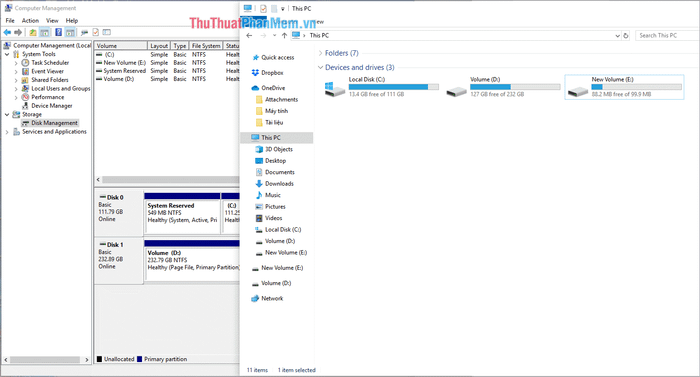
Task: Expand Shared Folders tree node
Action: click(x=17, y=80)
